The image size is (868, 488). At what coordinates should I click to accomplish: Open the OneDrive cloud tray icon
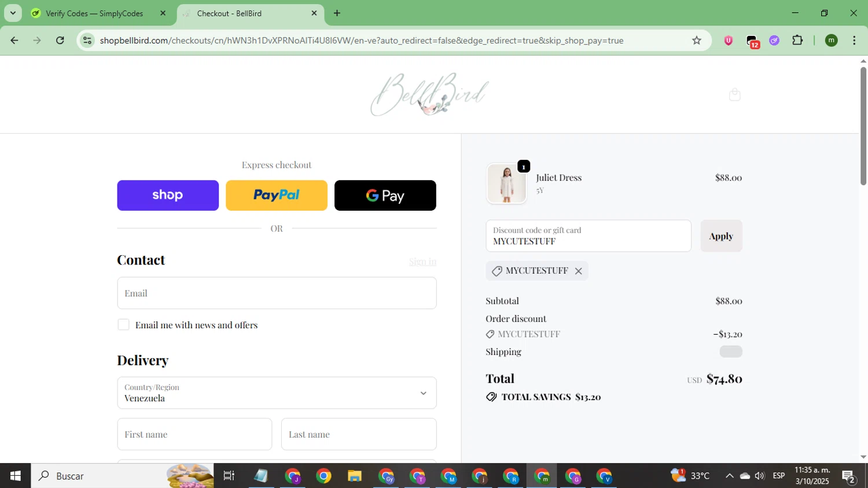click(745, 476)
